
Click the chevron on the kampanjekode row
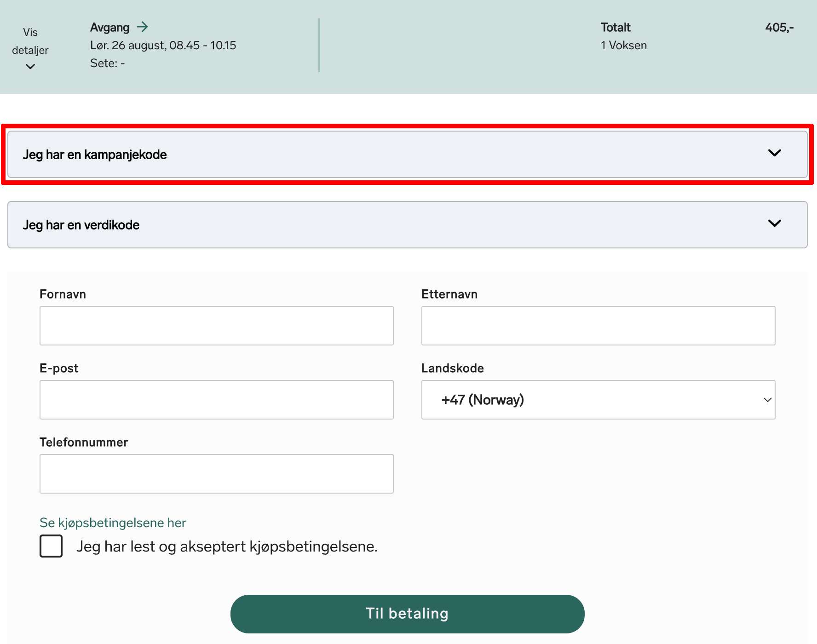pos(775,153)
